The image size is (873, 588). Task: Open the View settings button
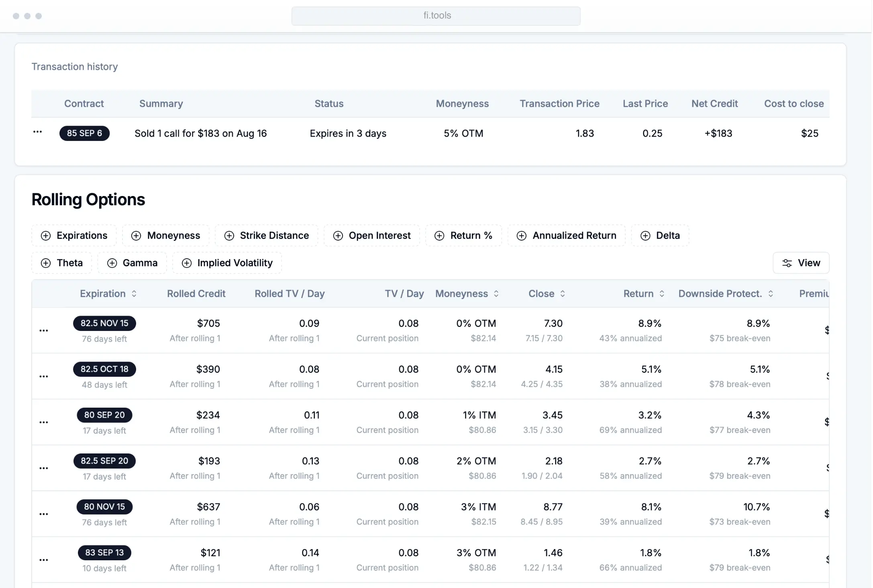(x=801, y=263)
